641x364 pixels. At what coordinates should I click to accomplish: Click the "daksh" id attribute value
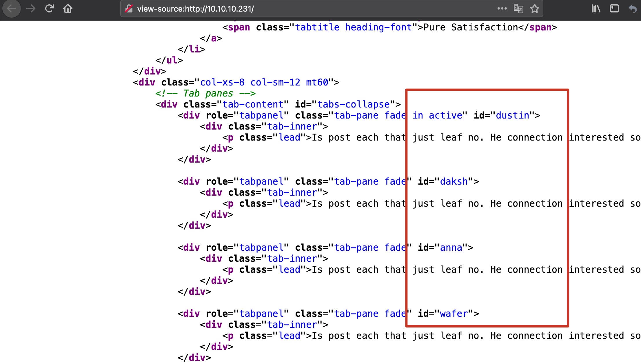tap(454, 182)
